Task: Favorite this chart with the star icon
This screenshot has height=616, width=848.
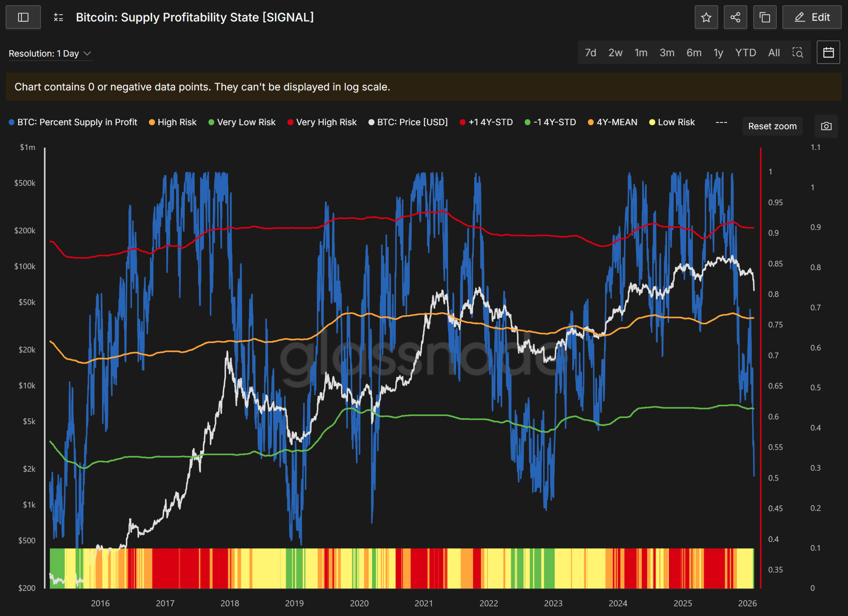Action: (x=706, y=17)
